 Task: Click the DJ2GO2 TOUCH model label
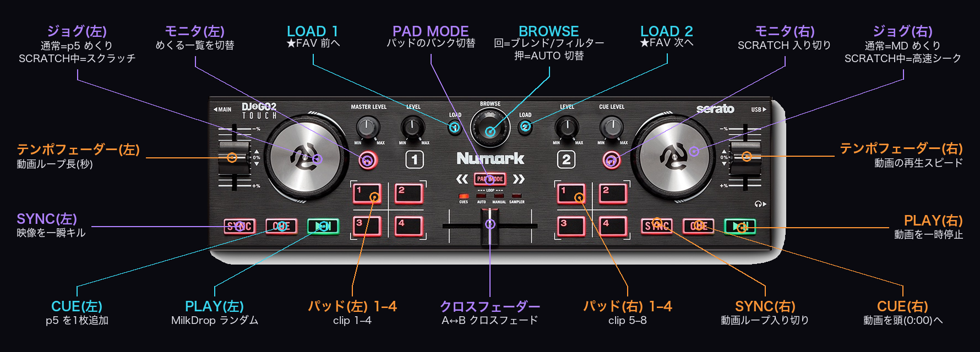tap(259, 111)
